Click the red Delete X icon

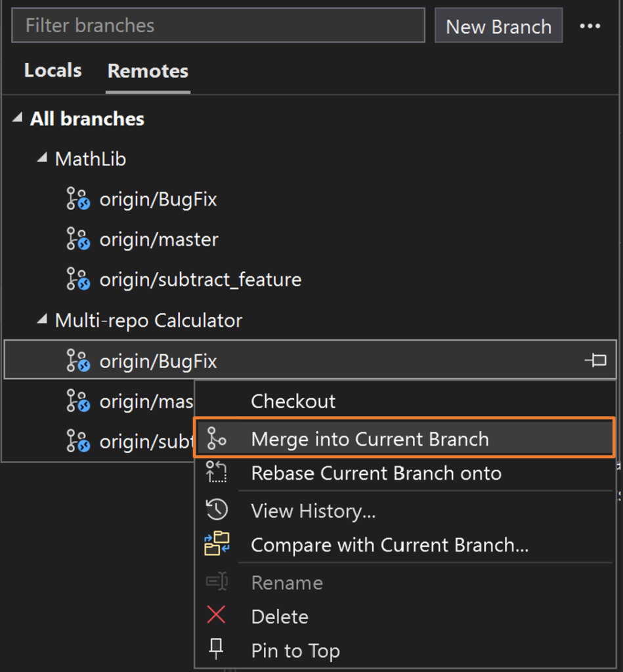(216, 616)
